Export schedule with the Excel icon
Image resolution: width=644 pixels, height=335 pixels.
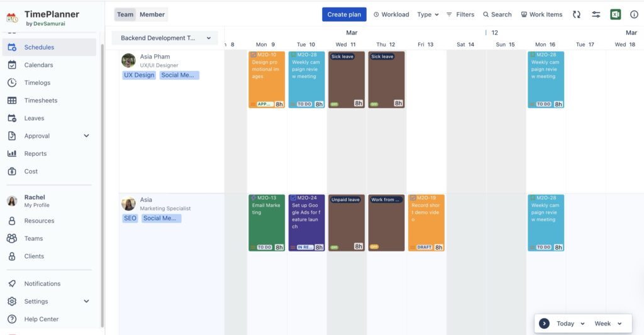pyautogui.click(x=615, y=14)
